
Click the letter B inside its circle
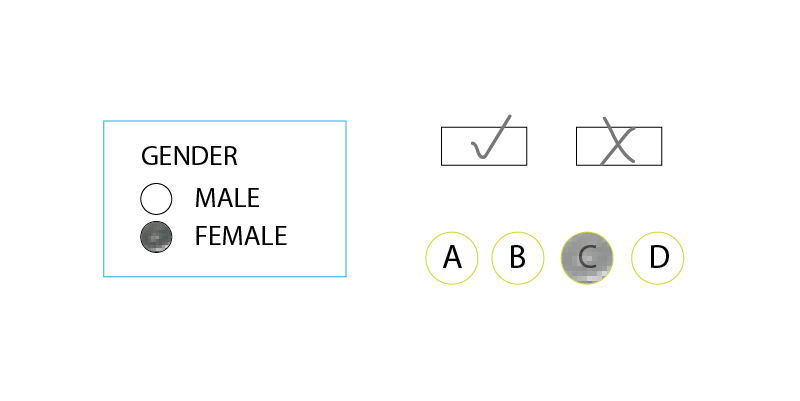coord(517,257)
